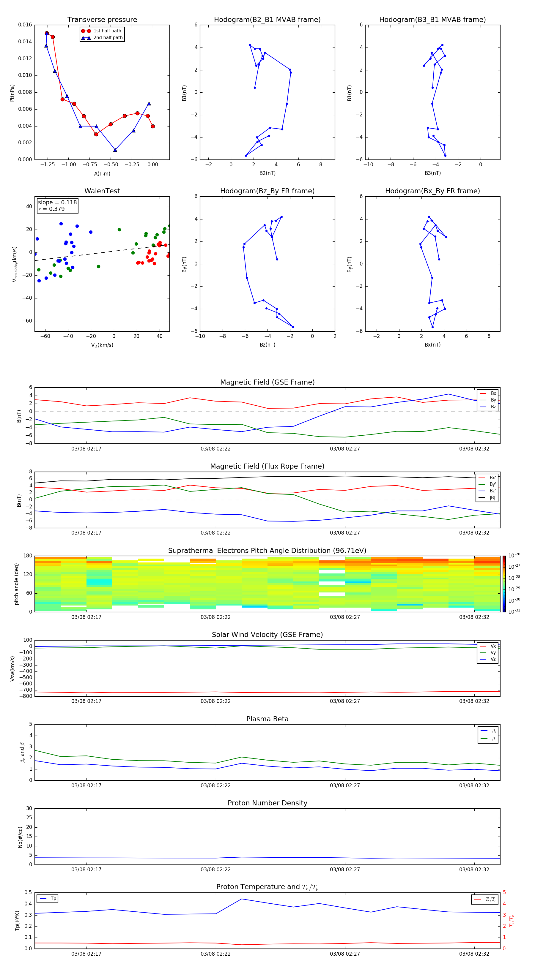Click the pitch angle colorbar scale

(504, 584)
